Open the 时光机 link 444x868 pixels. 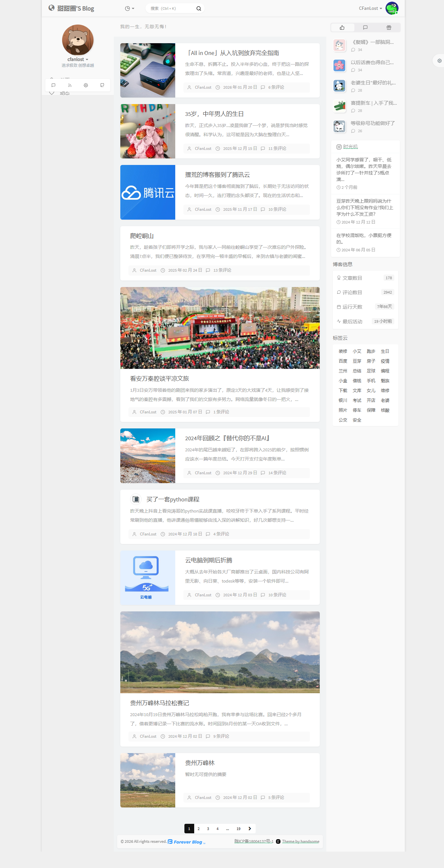[x=350, y=147]
